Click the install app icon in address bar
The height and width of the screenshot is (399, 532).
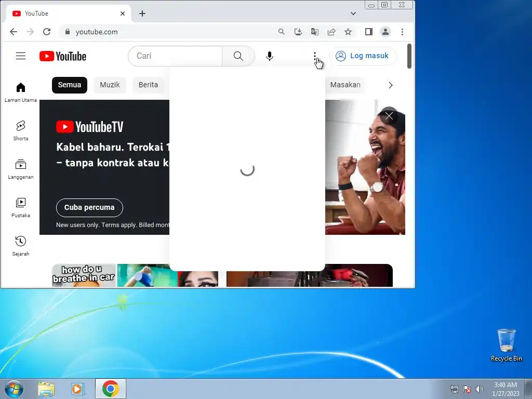(298, 32)
